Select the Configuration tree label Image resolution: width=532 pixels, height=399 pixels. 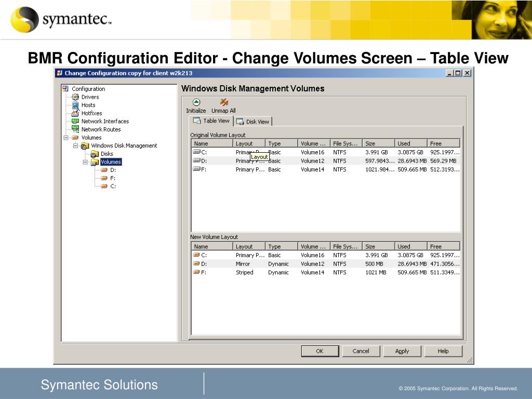tap(88, 89)
